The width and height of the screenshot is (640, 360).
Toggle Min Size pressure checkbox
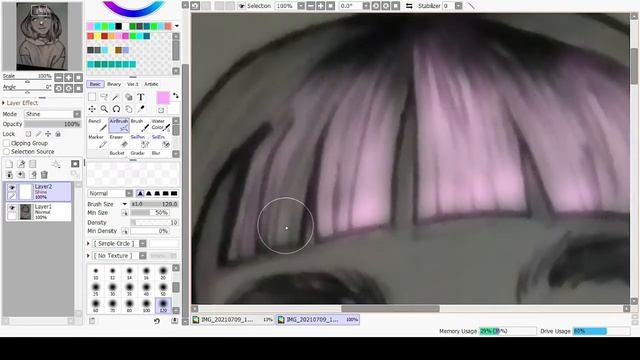pos(124,213)
